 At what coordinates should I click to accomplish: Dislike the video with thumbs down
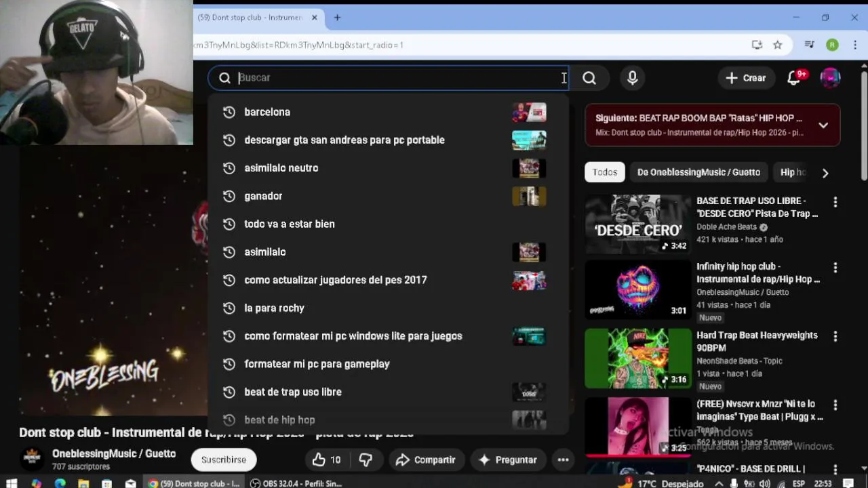[366, 460]
